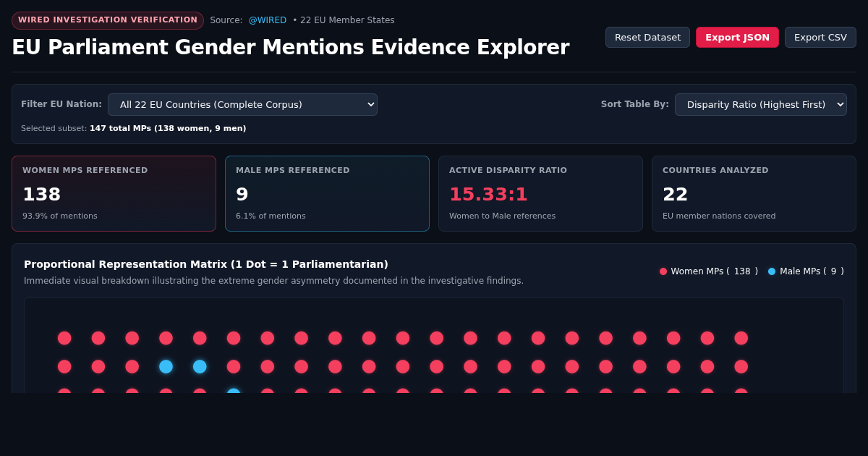Click the 'Selected subset: 147 total MPs' line
This screenshot has height=456, width=868.
click(134, 128)
